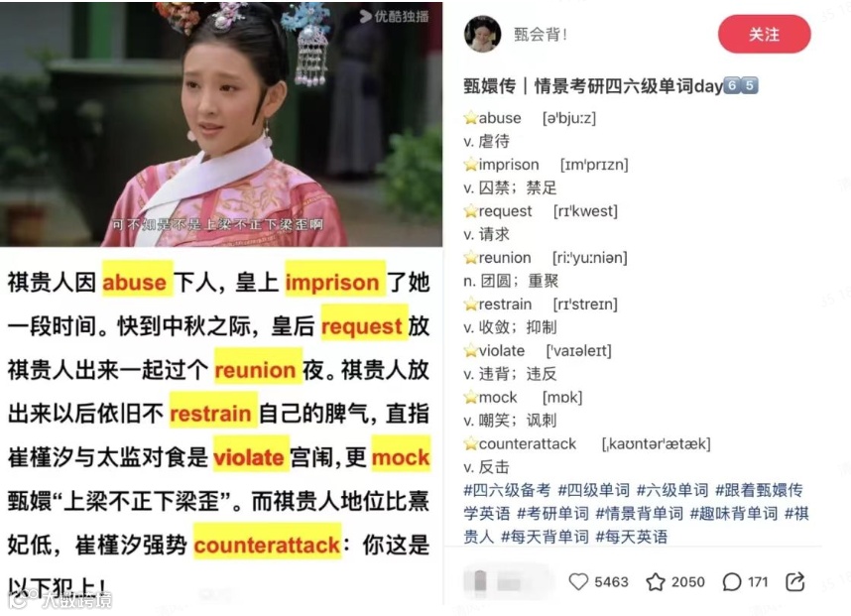
Task: Open the author's profile avatar
Action: pos(482,34)
